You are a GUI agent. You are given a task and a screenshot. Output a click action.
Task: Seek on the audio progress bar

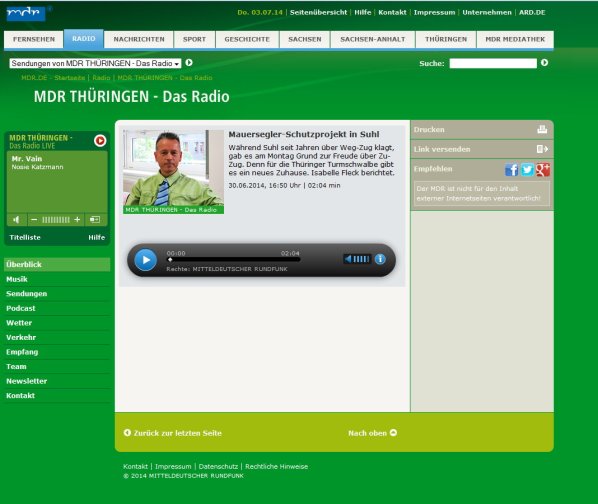tap(233, 260)
